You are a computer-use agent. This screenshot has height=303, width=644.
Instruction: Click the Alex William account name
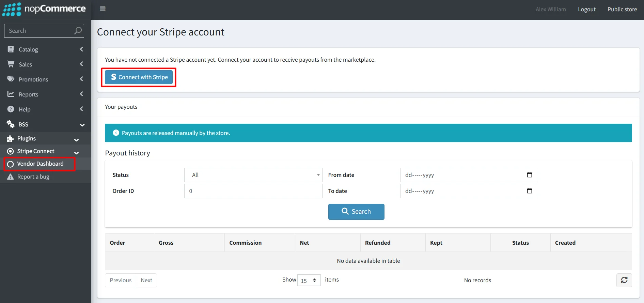(x=551, y=9)
